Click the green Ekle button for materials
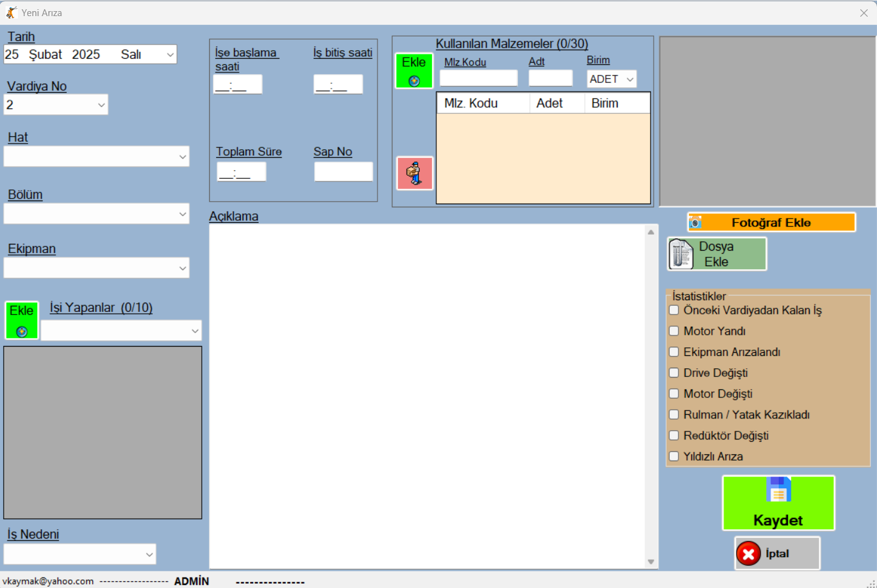This screenshot has width=877, height=588. [414, 71]
